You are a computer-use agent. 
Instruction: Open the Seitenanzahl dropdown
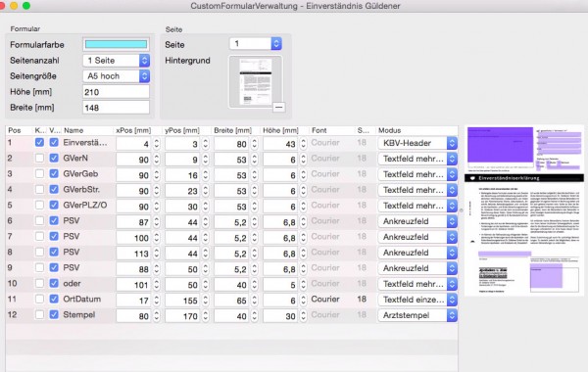coord(117,61)
